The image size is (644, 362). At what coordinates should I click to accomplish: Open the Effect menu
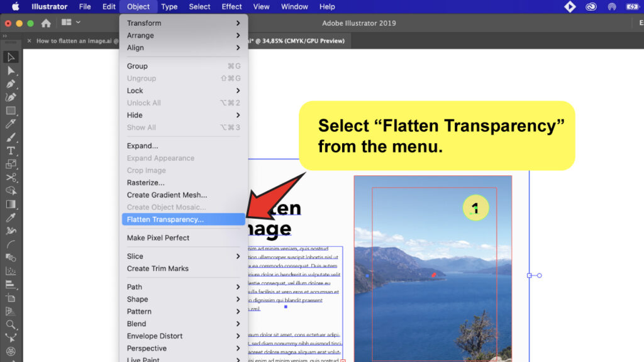coord(231,6)
